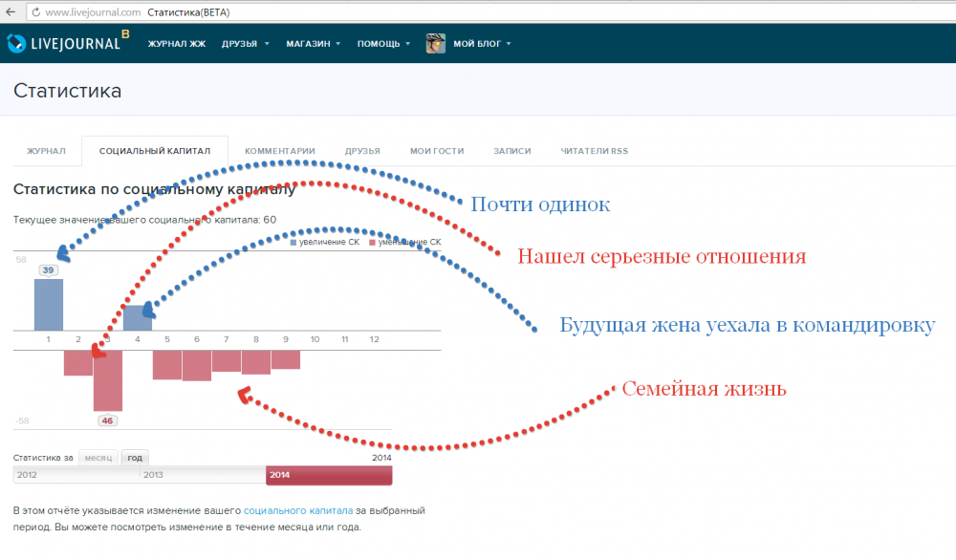The width and height of the screenshot is (956, 560).
Task: Expand the «Друзья» navigation dropdown
Action: point(246,44)
